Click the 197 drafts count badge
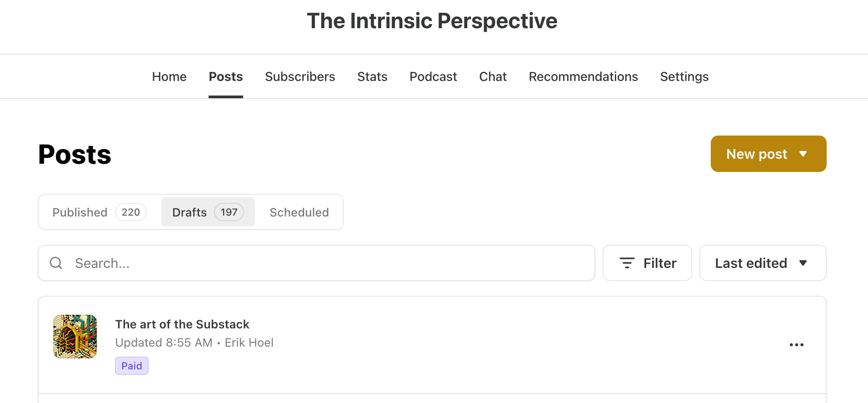The width and height of the screenshot is (868, 403). click(229, 212)
